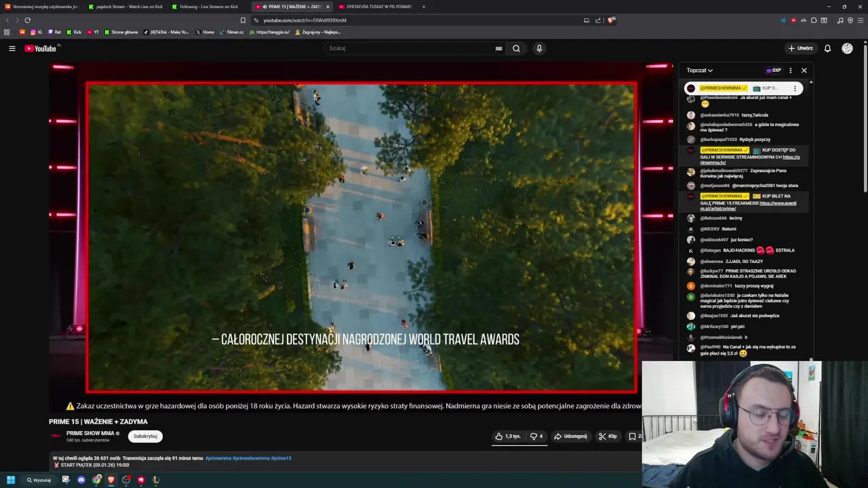This screenshot has height=488, width=868.
Task: Open a new browser tab
Action: click(424, 7)
